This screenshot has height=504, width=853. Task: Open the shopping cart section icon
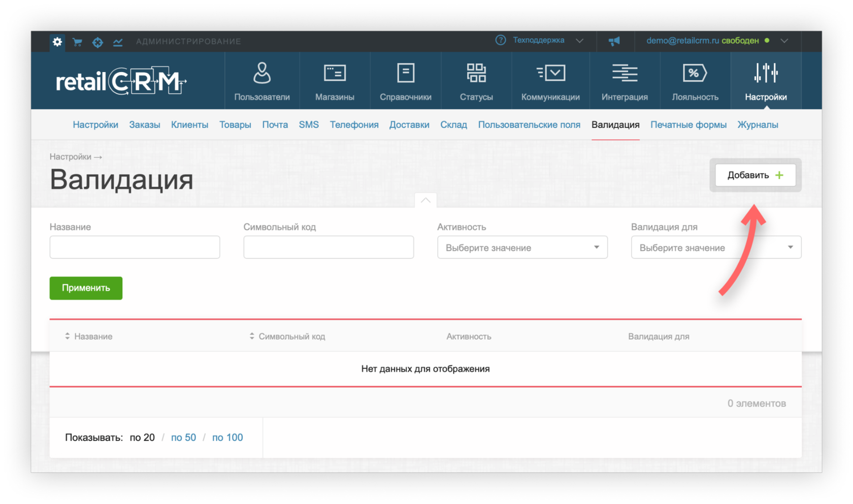click(x=78, y=42)
